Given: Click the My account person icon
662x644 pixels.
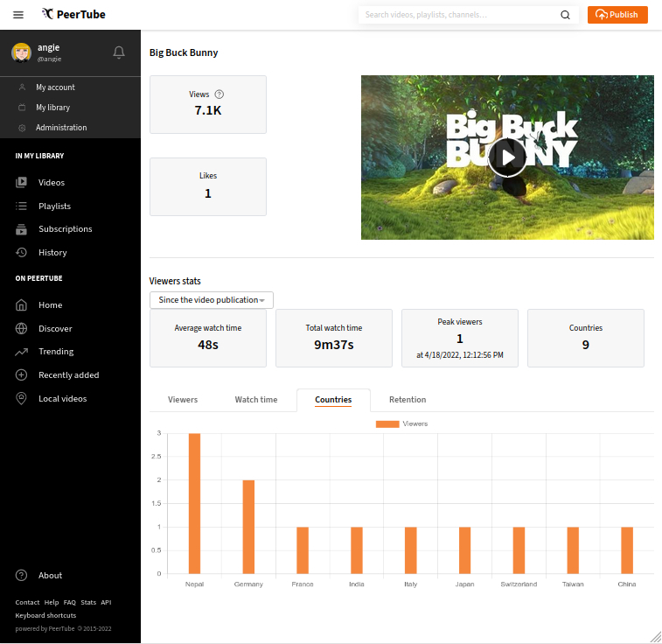Looking at the screenshot, I should click(23, 87).
